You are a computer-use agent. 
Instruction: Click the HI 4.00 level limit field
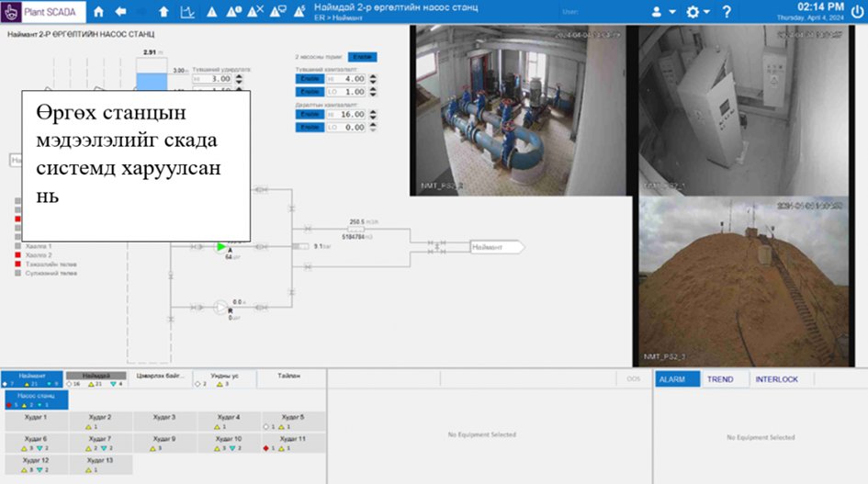(346, 79)
